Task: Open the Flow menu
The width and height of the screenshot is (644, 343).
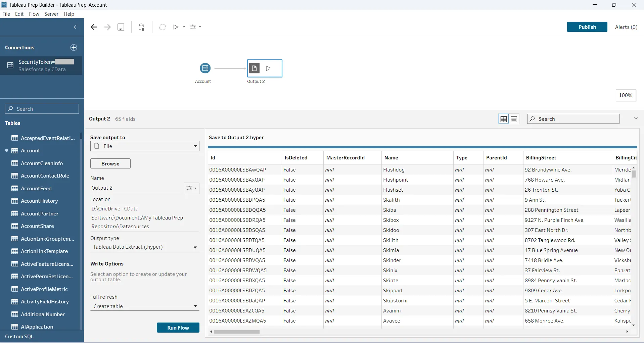Action: tap(34, 14)
